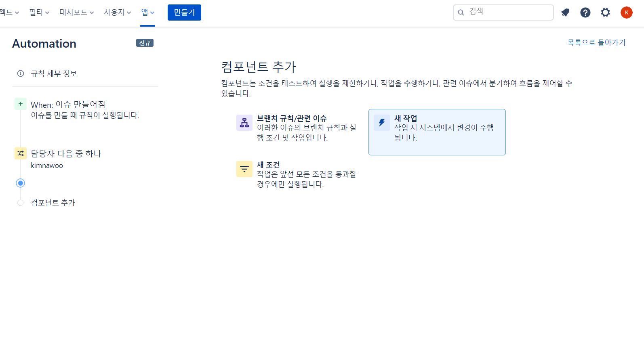Image resolution: width=644 pixels, height=360 pixels.
Task: Click the yellow filter 새 조건 icon
Action: tap(244, 169)
